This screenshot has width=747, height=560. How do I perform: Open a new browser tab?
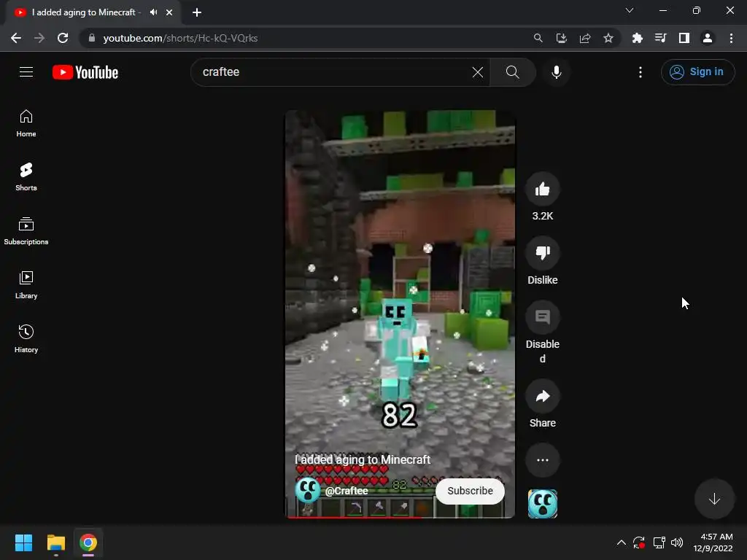tap(197, 12)
